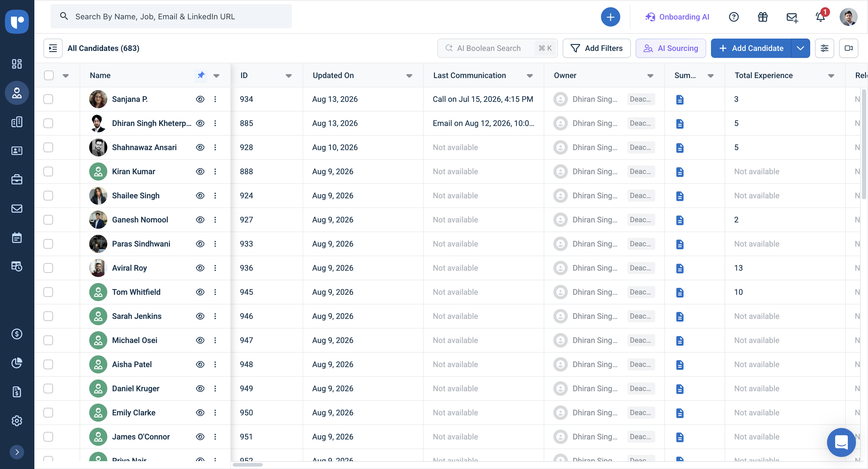Open table column settings sliders icon

[824, 48]
